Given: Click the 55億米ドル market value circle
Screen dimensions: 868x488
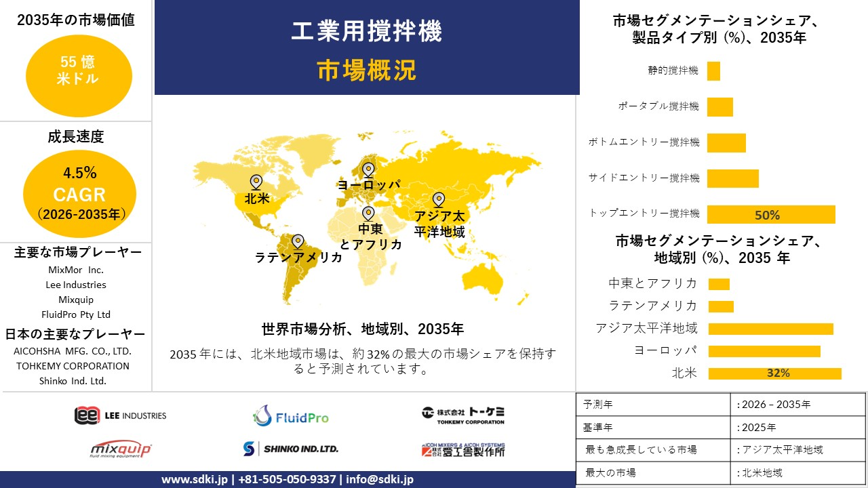Looking at the screenshot, I should 79,75.
